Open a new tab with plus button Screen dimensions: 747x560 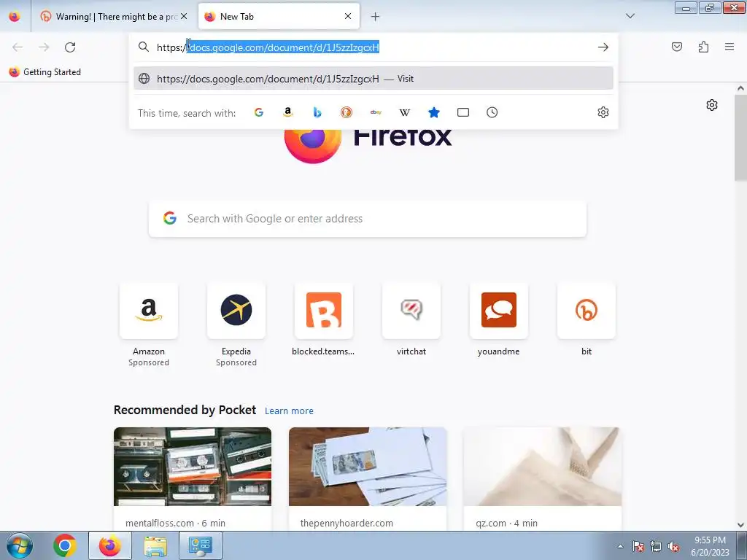tap(376, 17)
